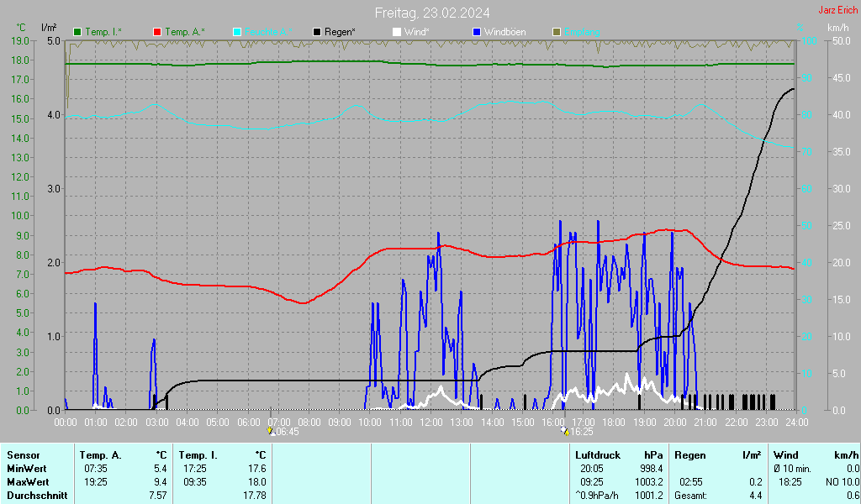This screenshot has width=861, height=504.
Task: Select the black Regen legend square
Action: [317, 32]
